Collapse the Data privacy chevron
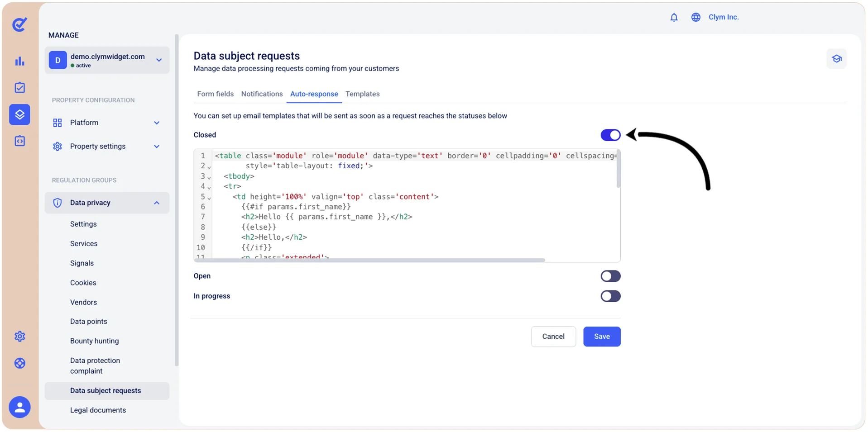 [x=157, y=203]
